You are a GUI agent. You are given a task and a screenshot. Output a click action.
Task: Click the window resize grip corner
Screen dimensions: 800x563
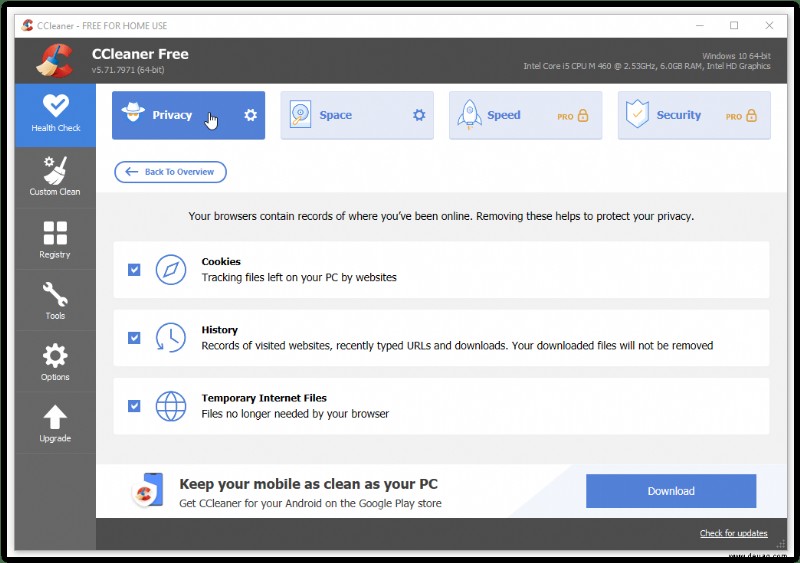click(x=781, y=544)
